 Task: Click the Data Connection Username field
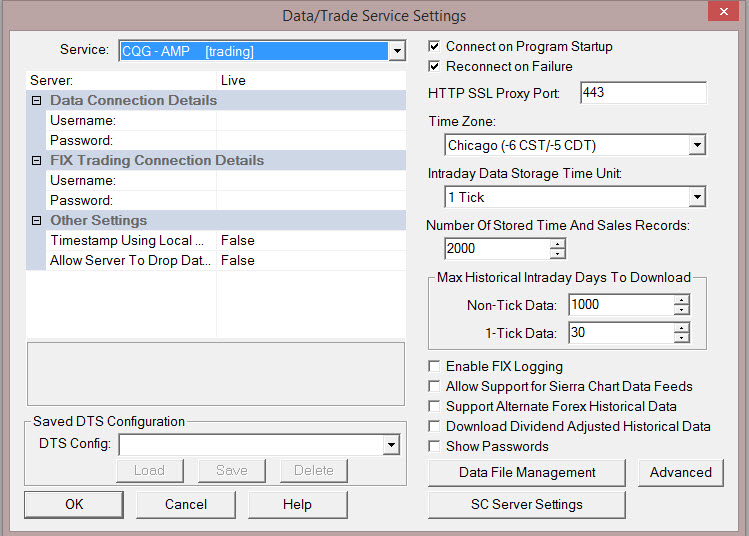pos(310,121)
